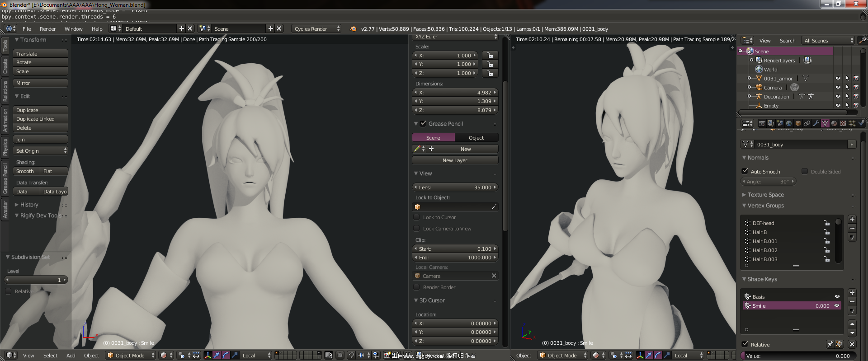Toggle visibility eye of 0031_armor
Viewport: 868px width, 361px height.
tap(838, 78)
